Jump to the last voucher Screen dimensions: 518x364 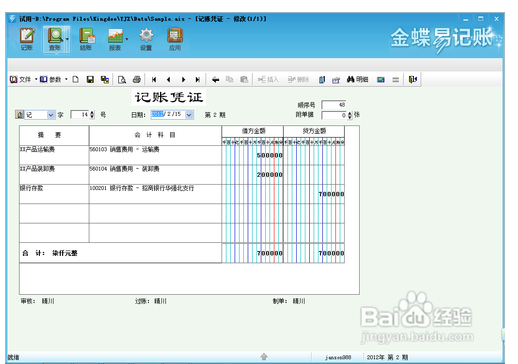(198, 80)
